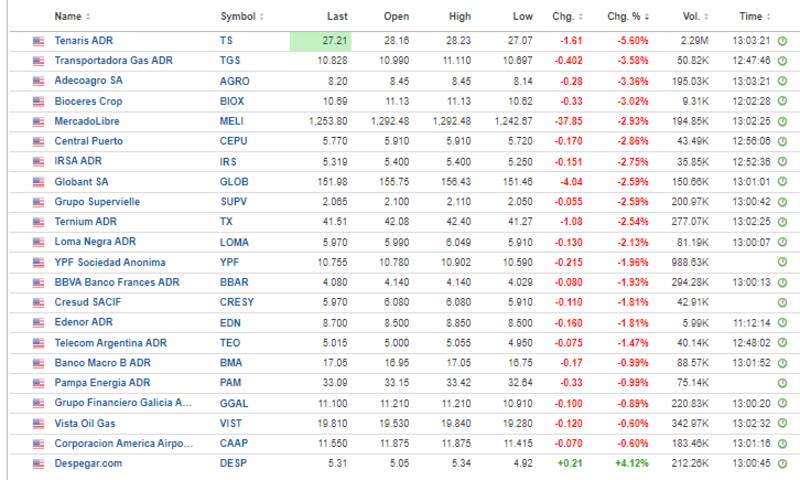The image size is (800, 480).
Task: Click the flag icon next to MercadoLibre
Action: [x=39, y=121]
